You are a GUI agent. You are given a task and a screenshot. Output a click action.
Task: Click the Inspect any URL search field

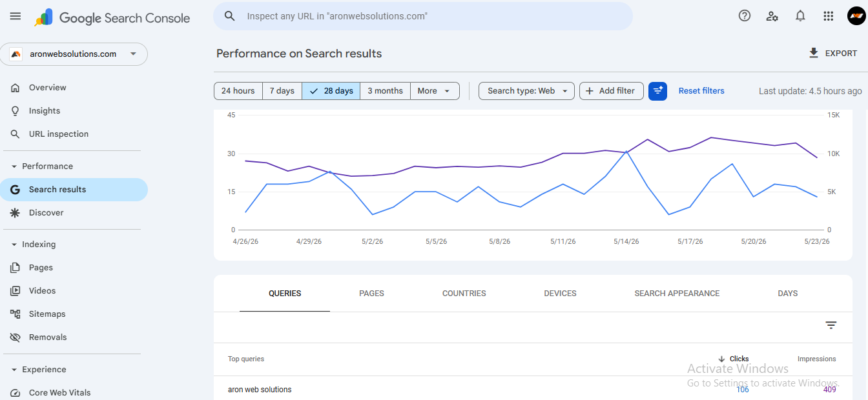(x=423, y=16)
